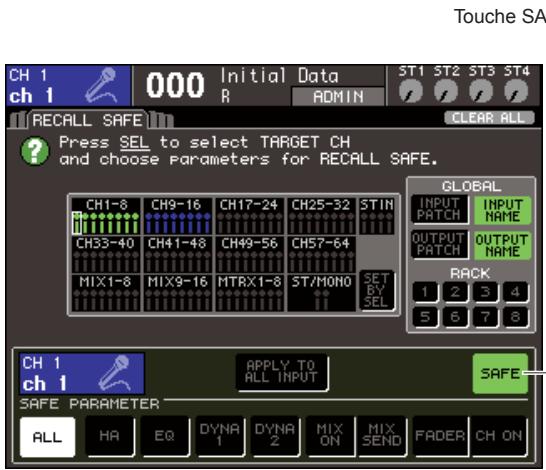Click the lower CH 1 microphone channel box
Screen dimensions: 546x470
[82, 374]
